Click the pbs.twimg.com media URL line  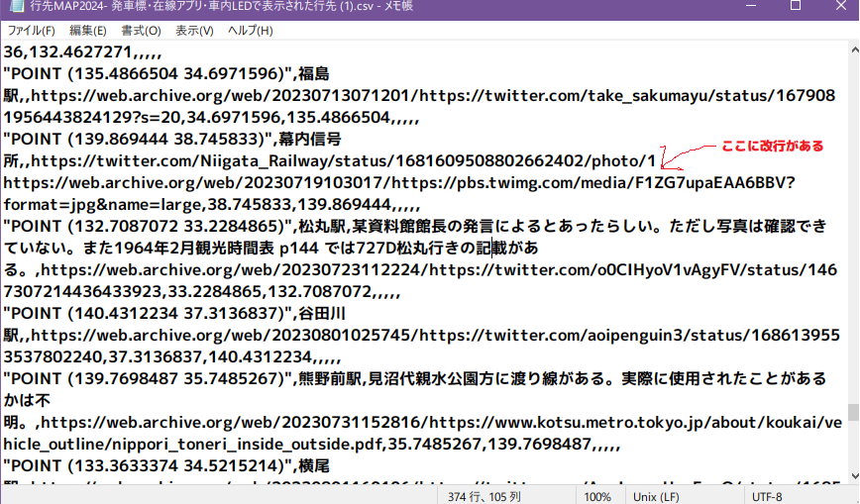pos(399,182)
